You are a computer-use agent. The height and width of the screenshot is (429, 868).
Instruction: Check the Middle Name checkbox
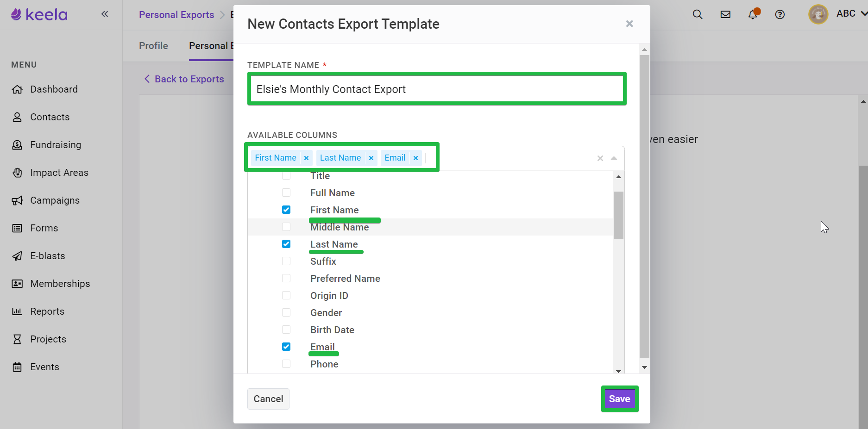tap(286, 227)
